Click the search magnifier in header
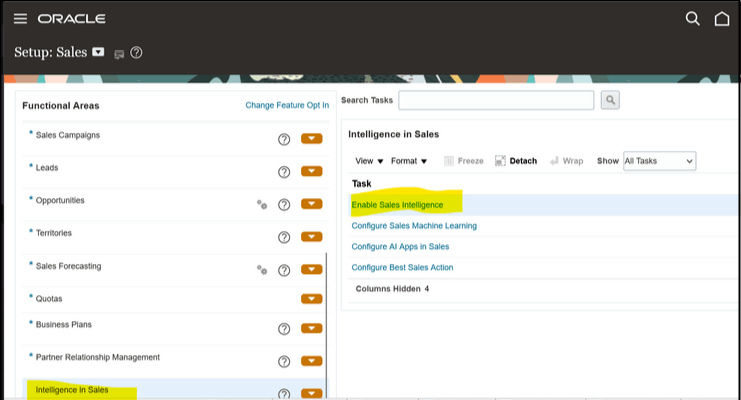Image resolution: width=741 pixels, height=400 pixels. (692, 18)
